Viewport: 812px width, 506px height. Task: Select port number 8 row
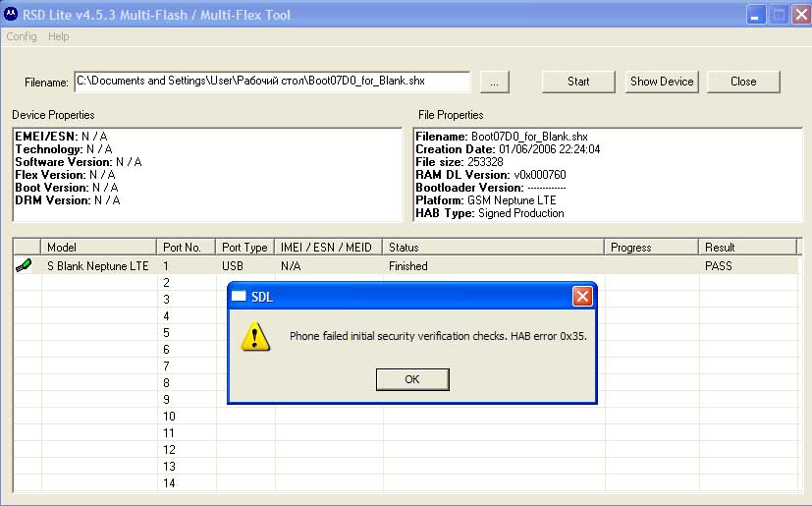click(x=166, y=383)
